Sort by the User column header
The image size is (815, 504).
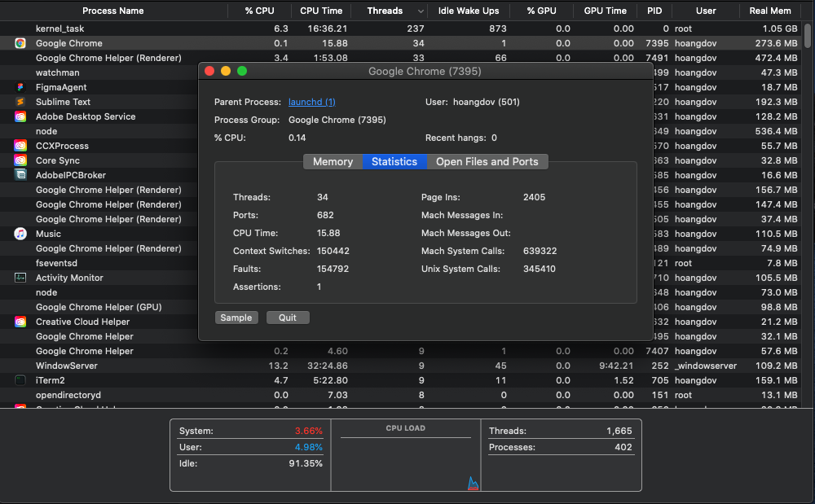(706, 11)
